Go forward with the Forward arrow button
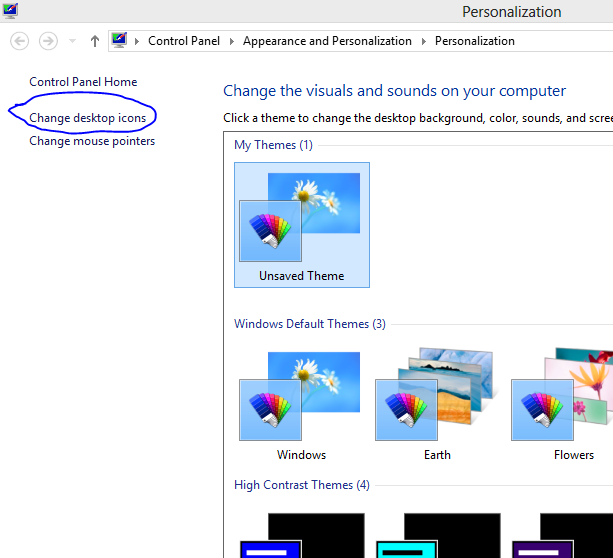 point(48,41)
